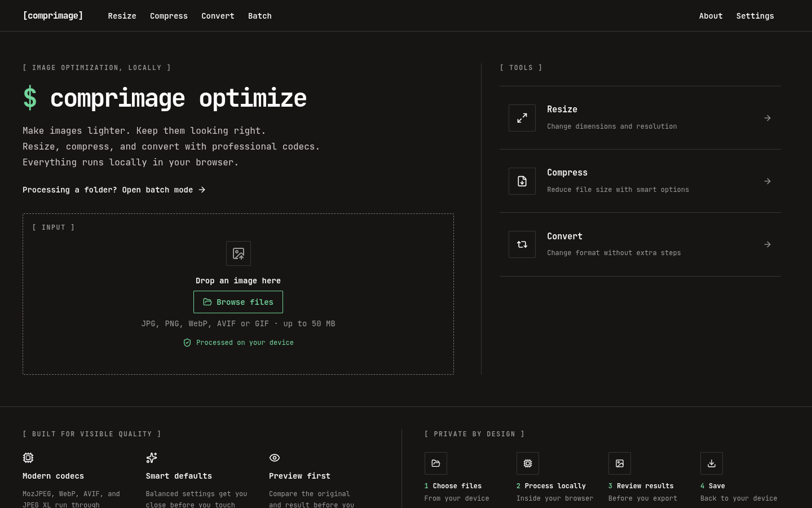Follow the Open batch mode link
812x508 pixels.
(x=114, y=190)
